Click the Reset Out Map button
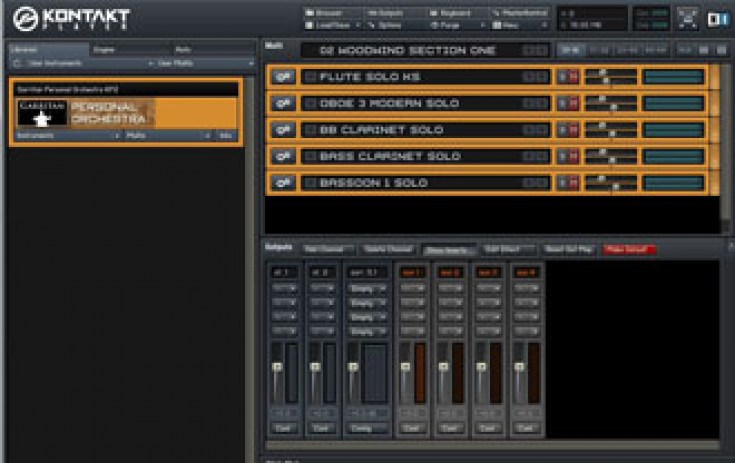This screenshot has width=735, height=463. (x=569, y=249)
